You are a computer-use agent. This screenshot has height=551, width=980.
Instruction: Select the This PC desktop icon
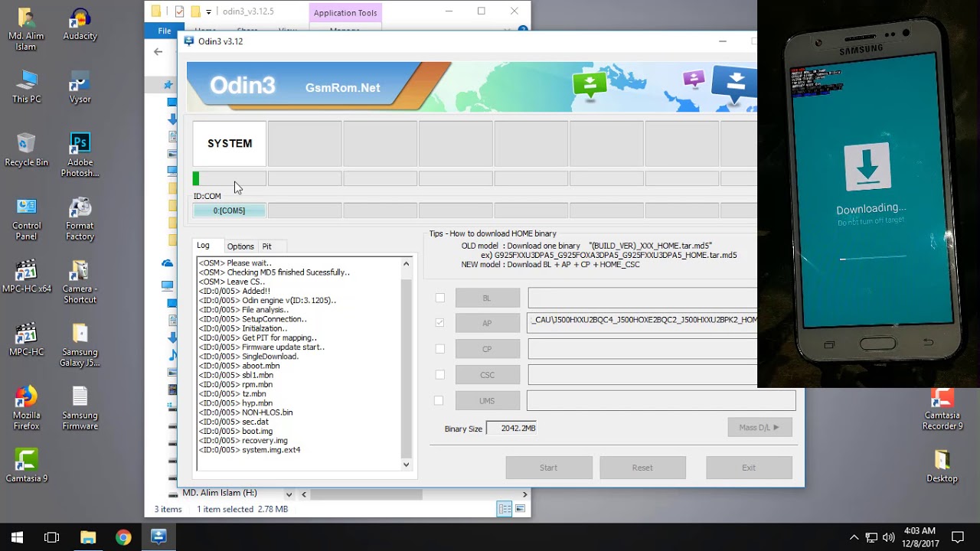[x=26, y=86]
